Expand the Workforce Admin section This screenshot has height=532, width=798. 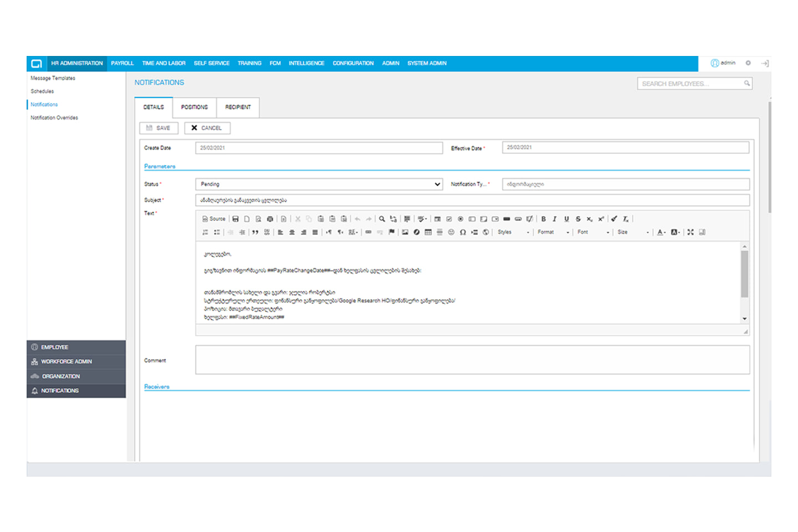coord(76,361)
